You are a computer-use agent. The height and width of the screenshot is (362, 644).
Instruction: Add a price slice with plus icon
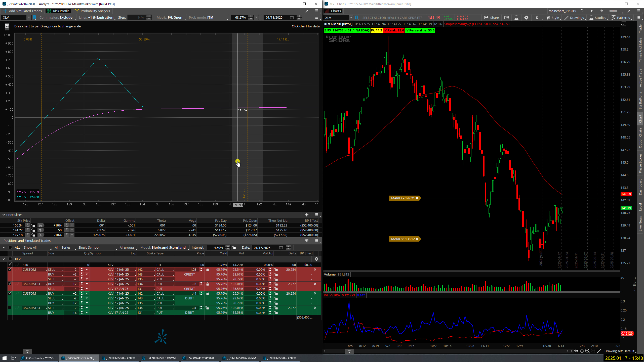tap(307, 215)
